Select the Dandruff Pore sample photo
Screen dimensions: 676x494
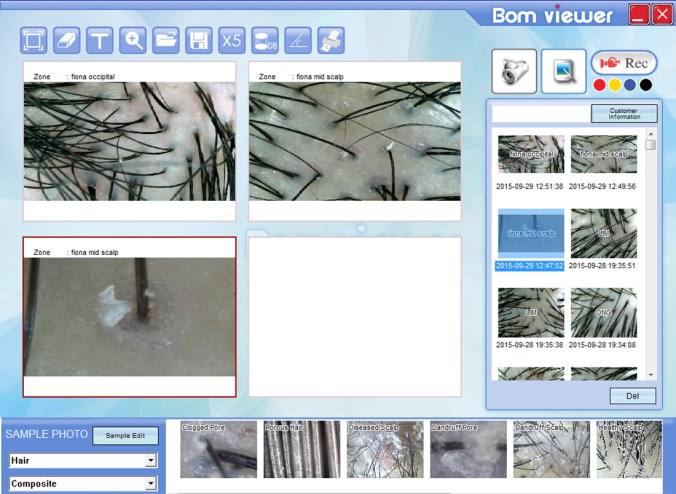point(468,450)
